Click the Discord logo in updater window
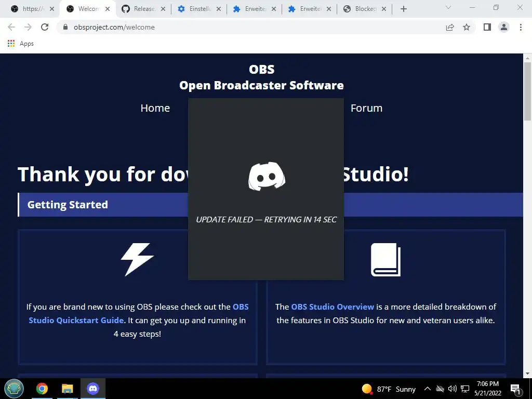 pos(267,176)
